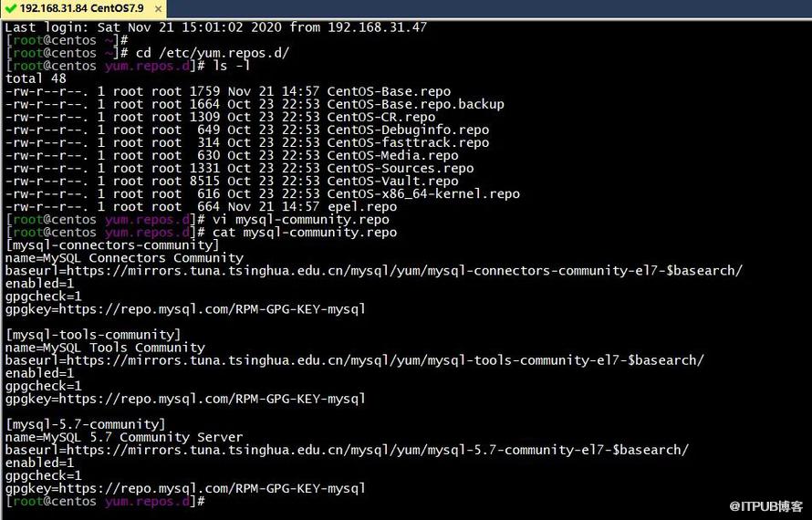This screenshot has width=812, height=520.
Task: Click the CentOS-Vault.repo file name
Action: click(392, 182)
